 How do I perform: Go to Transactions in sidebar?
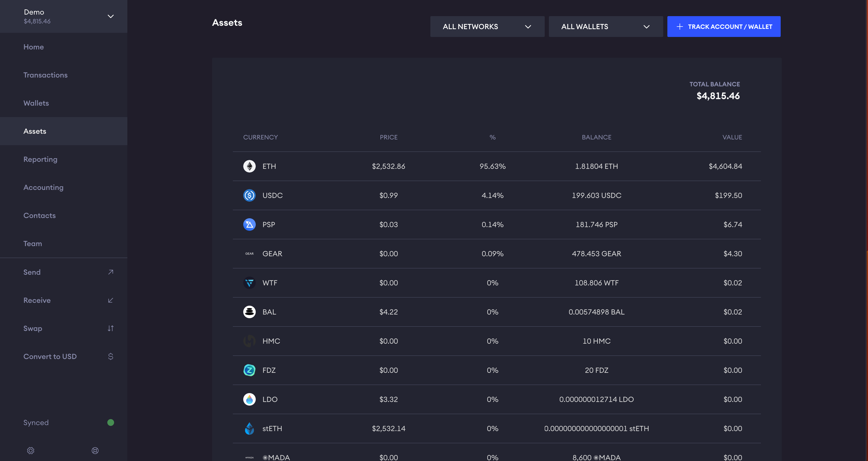pos(45,75)
